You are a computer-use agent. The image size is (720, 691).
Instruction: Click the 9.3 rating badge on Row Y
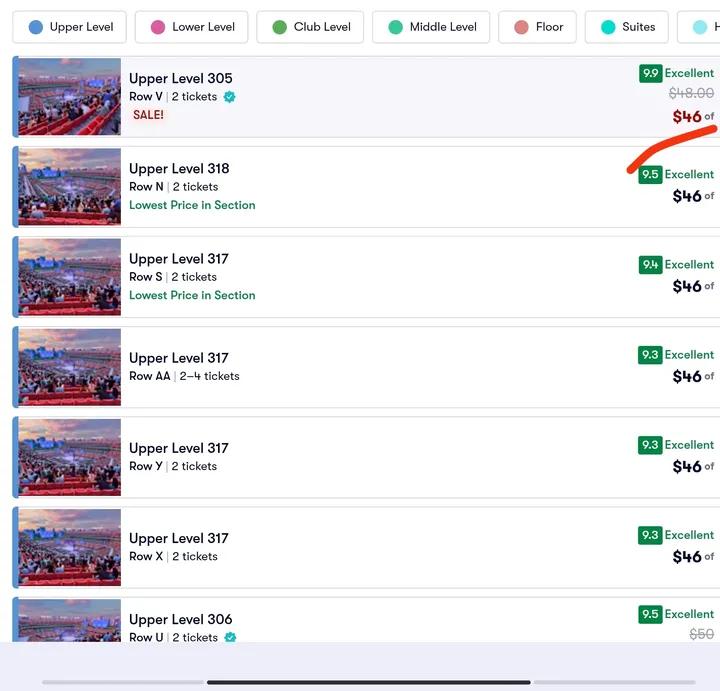pyautogui.click(x=650, y=445)
